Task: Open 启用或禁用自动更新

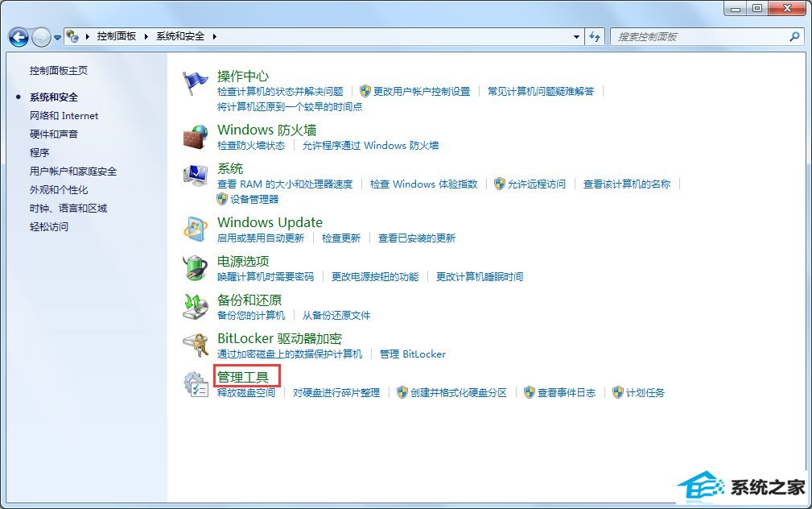Action: [261, 238]
